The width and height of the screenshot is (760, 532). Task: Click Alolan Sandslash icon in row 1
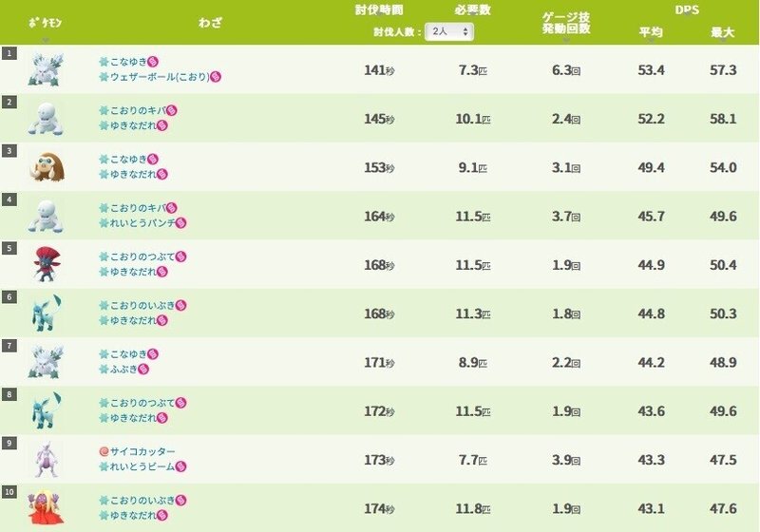(46, 69)
